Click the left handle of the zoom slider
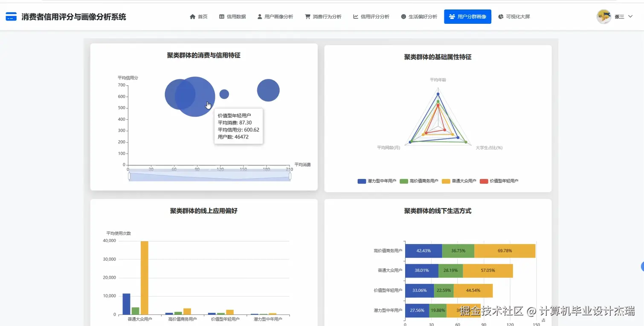 pyautogui.click(x=129, y=176)
